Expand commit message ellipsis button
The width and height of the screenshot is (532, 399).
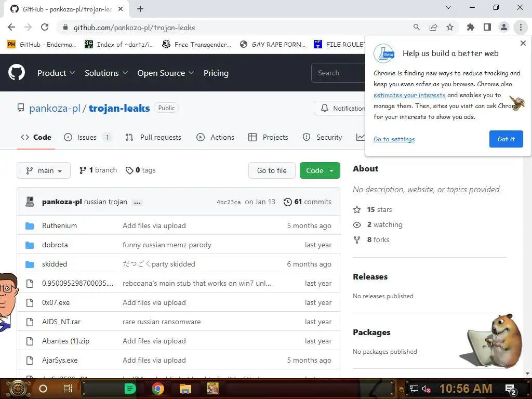(x=137, y=203)
